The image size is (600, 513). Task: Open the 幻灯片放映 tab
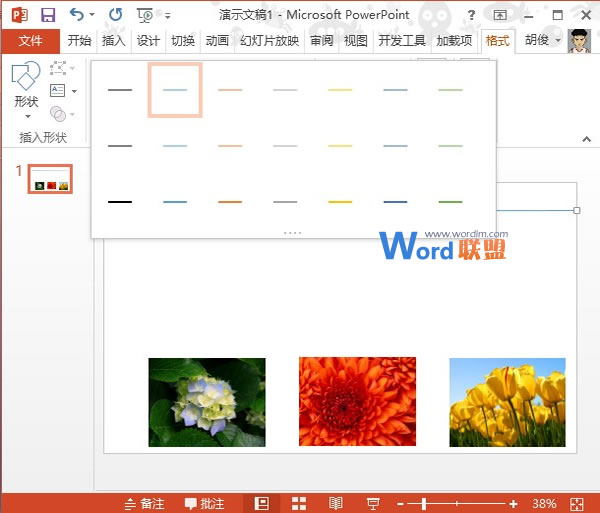click(x=269, y=41)
